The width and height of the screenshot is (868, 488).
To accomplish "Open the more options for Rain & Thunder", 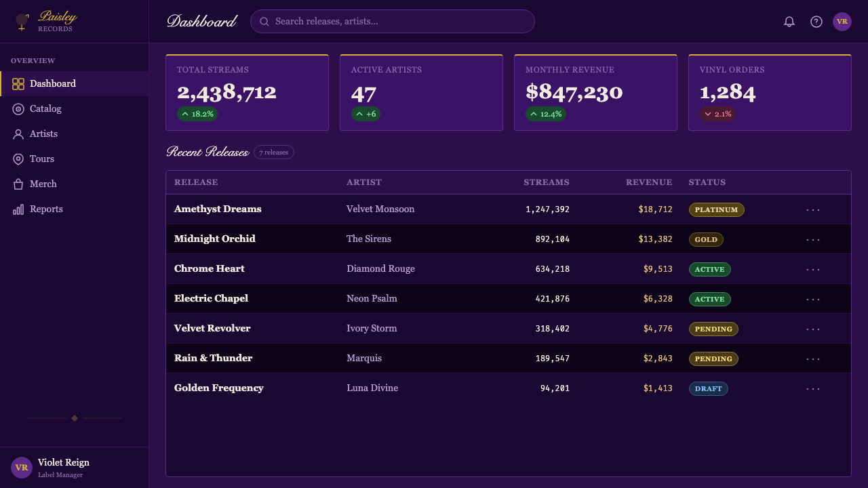I will (x=813, y=359).
